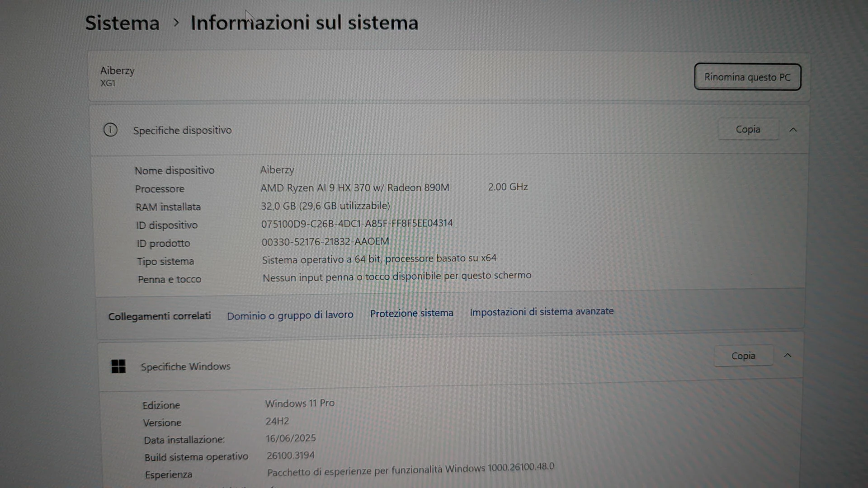Click the Informazioni sul sistema page title
This screenshot has width=868, height=488.
(x=304, y=23)
